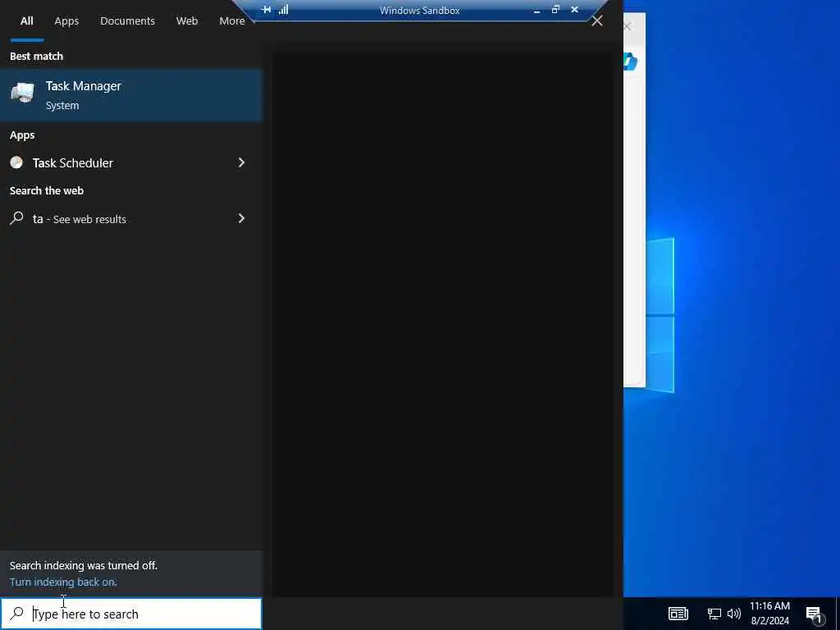Minimize the Windows Sandbox window
This screenshot has width=840, height=630.
[536, 10]
